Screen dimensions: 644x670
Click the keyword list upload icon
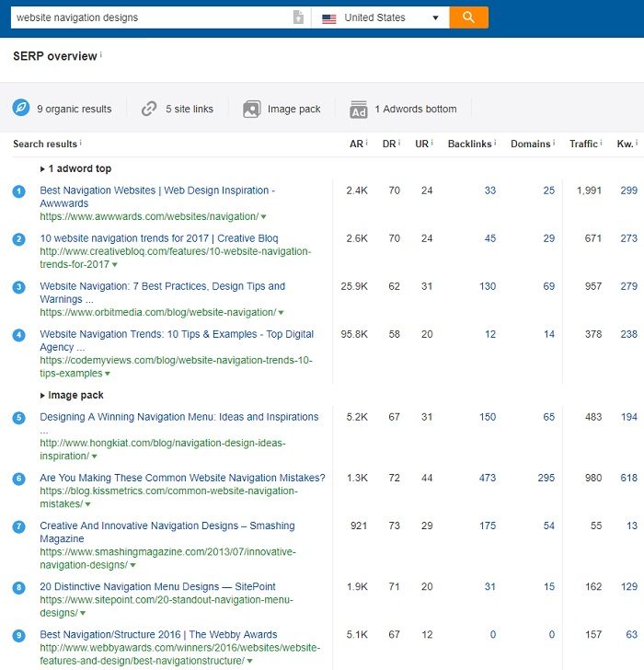298,17
